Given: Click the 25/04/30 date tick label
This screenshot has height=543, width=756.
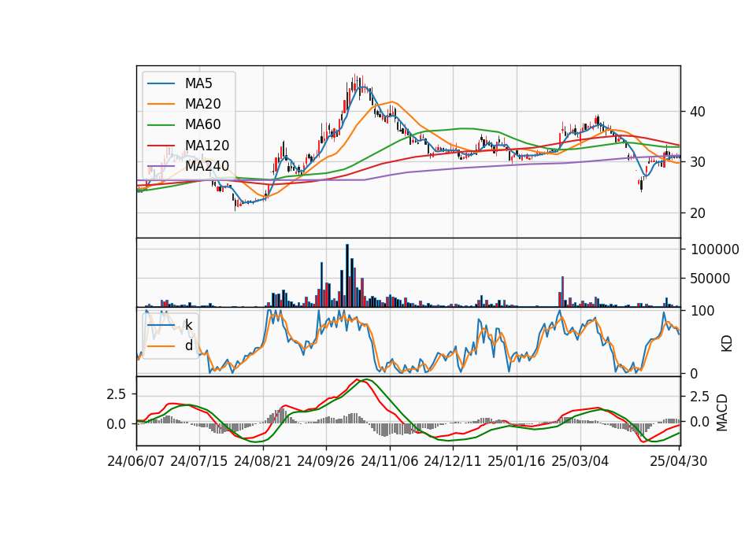Looking at the screenshot, I should [x=679, y=461].
